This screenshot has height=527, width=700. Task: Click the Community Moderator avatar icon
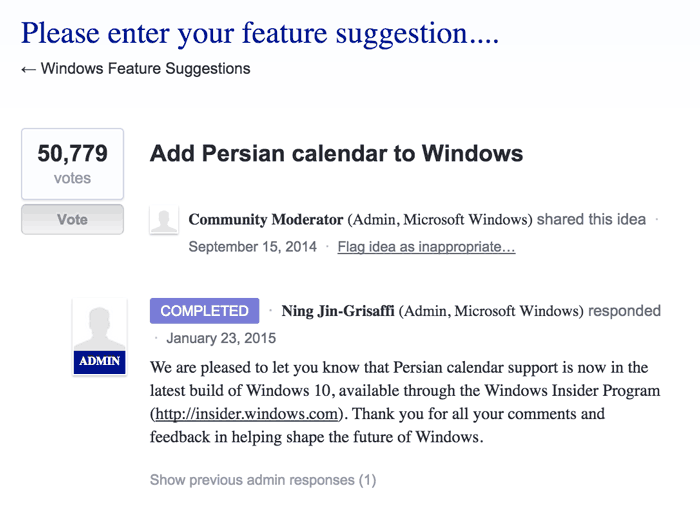pyautogui.click(x=164, y=219)
